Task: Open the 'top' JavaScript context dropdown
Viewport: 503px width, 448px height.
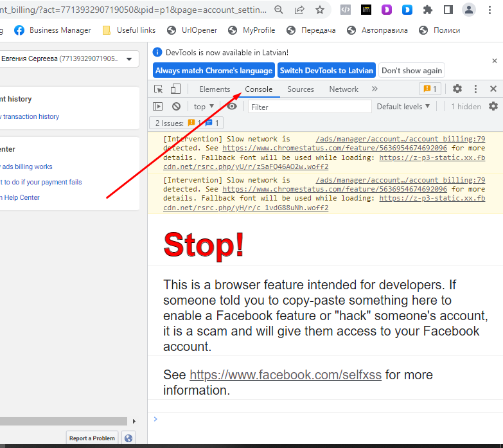Action: pyautogui.click(x=204, y=107)
